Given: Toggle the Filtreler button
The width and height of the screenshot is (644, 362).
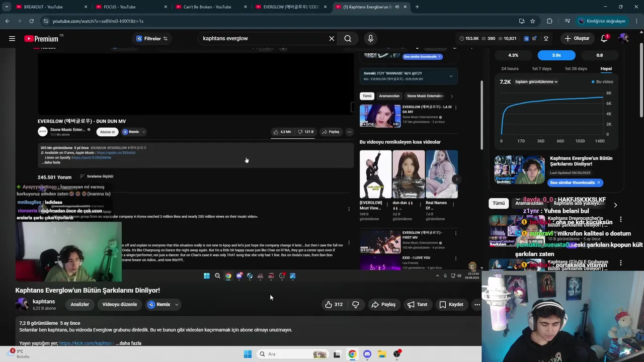Looking at the screenshot, I should point(151,39).
